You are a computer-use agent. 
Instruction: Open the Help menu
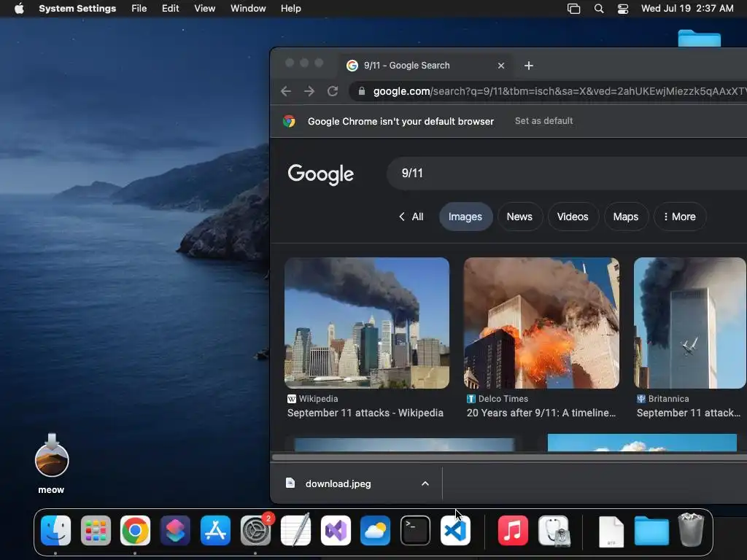tap(290, 9)
